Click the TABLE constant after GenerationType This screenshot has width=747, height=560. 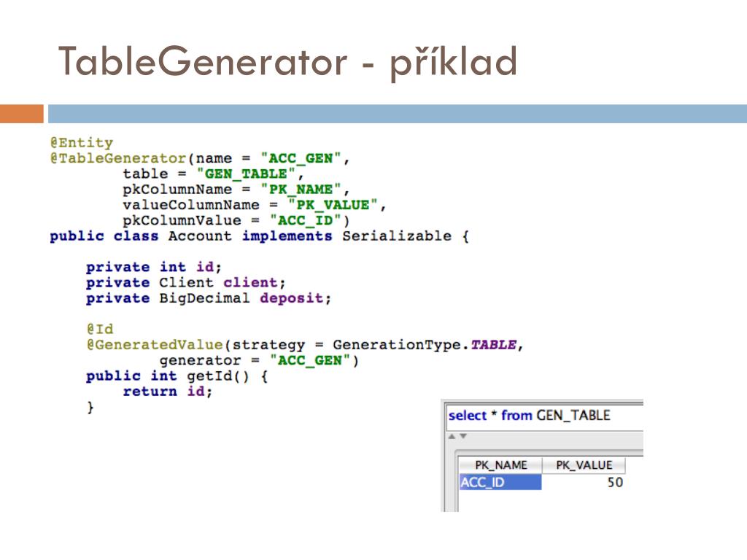494,345
